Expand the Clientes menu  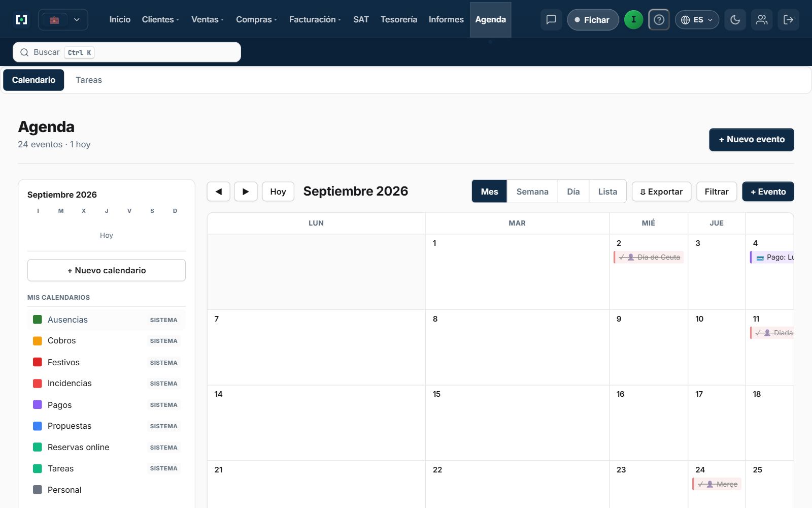pos(160,19)
